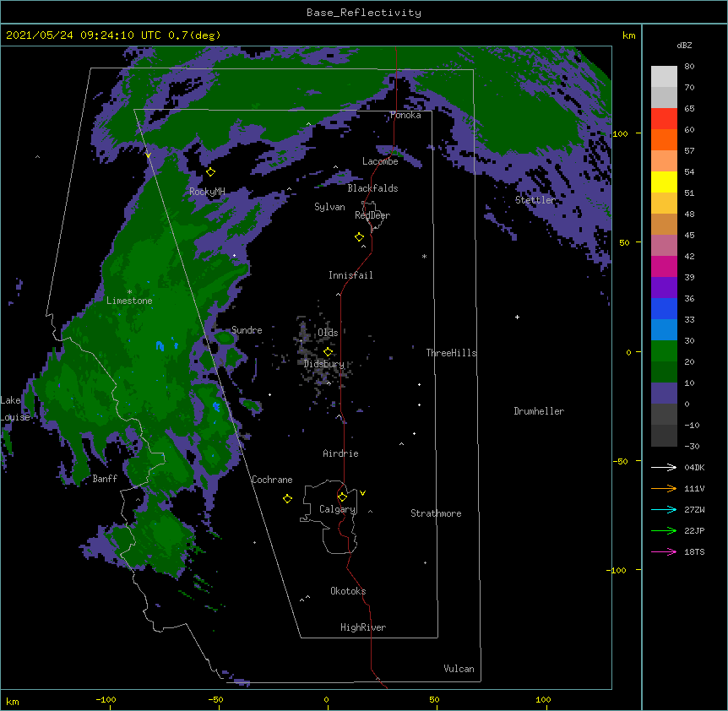Click the Blackfalds label
Image resolution: width=728 pixels, height=711 pixels.
(x=372, y=188)
